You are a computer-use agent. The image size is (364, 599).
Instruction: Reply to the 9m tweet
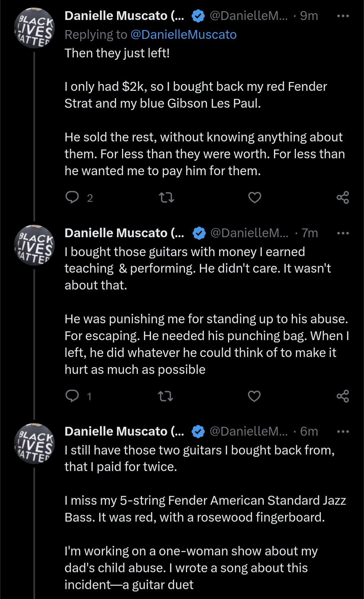pos(72,197)
